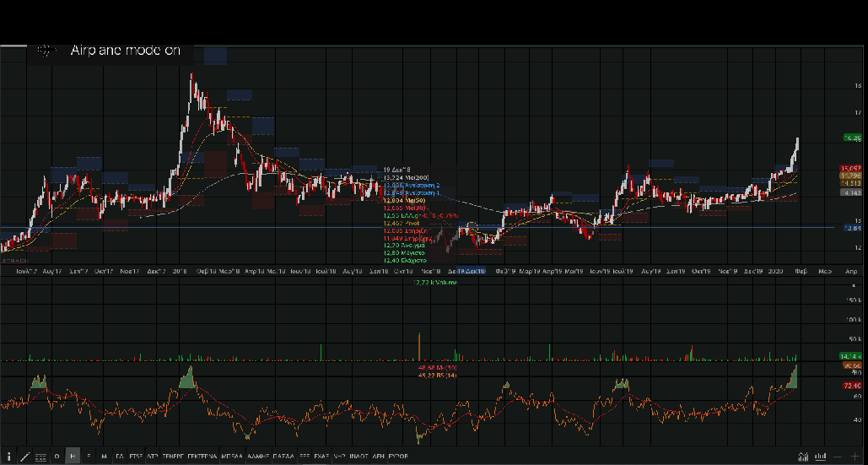Zoom out with the minus icon

click(x=837, y=456)
